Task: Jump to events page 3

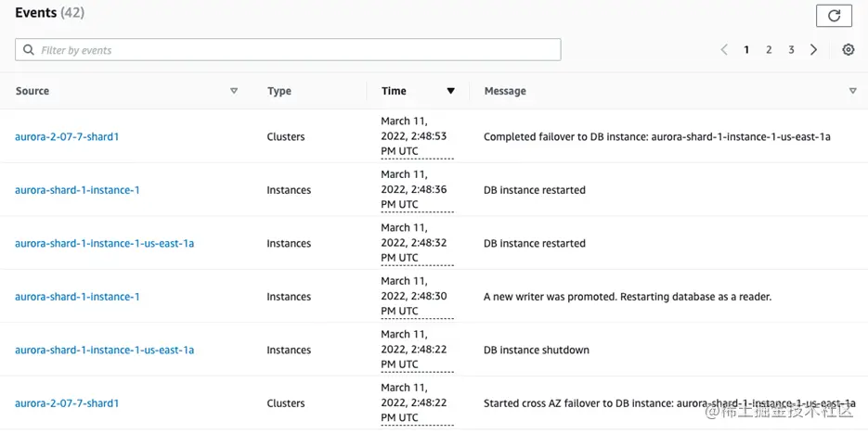Action: pyautogui.click(x=791, y=50)
